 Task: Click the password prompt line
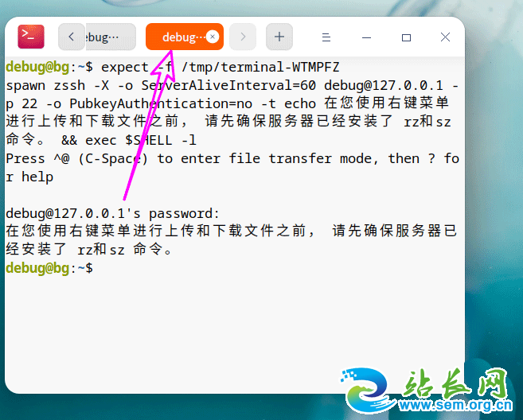(113, 213)
